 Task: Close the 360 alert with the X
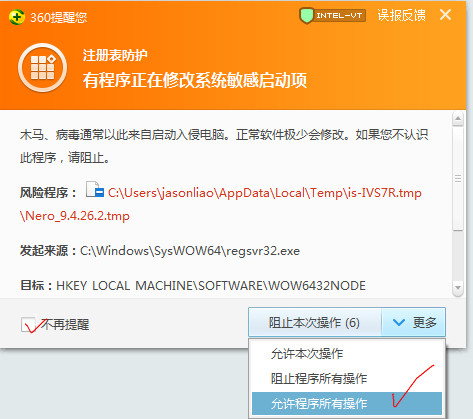tap(445, 15)
